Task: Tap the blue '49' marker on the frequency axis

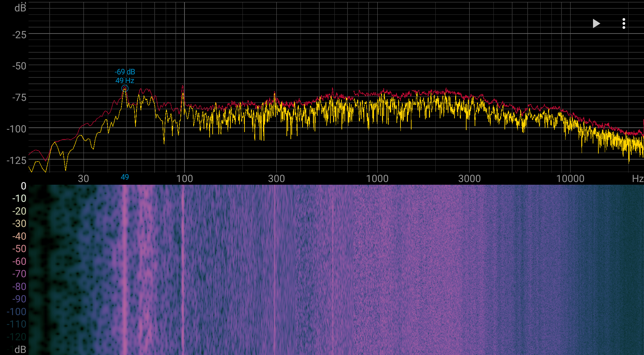Action: pyautogui.click(x=125, y=177)
